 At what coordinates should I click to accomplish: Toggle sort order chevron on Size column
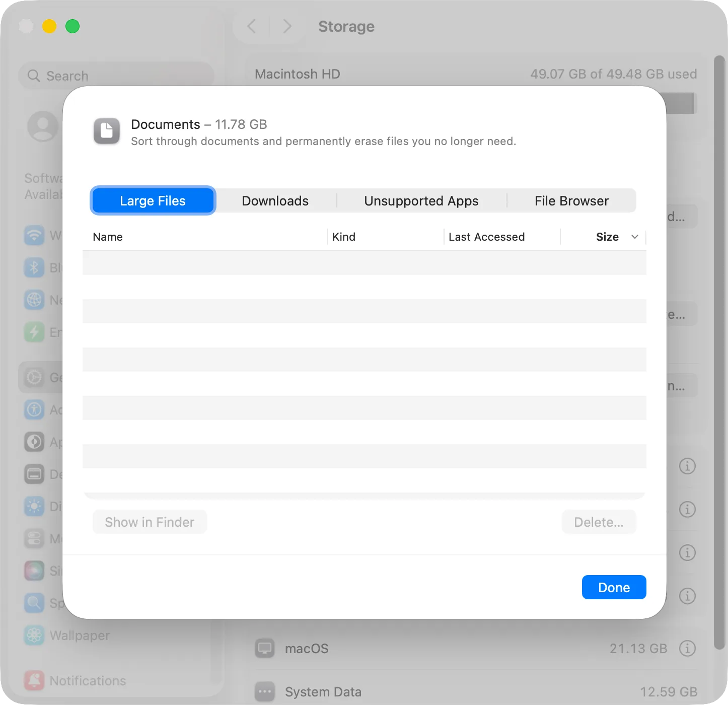635,237
